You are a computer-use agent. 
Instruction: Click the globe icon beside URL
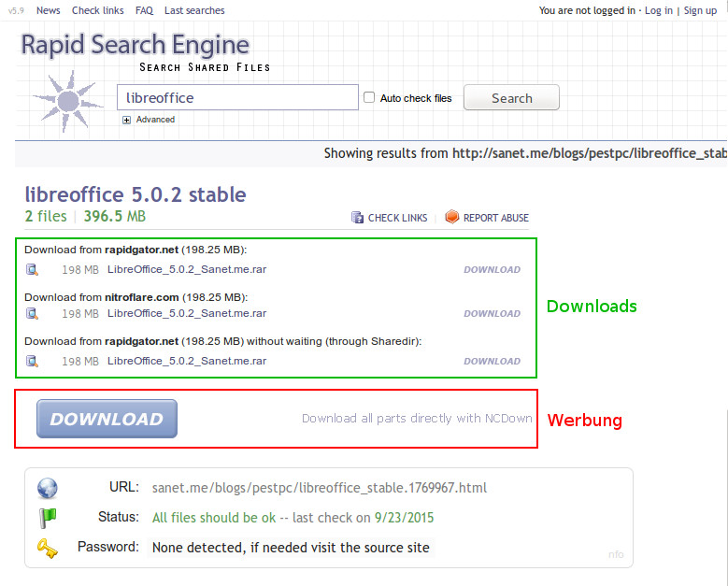coord(48,488)
